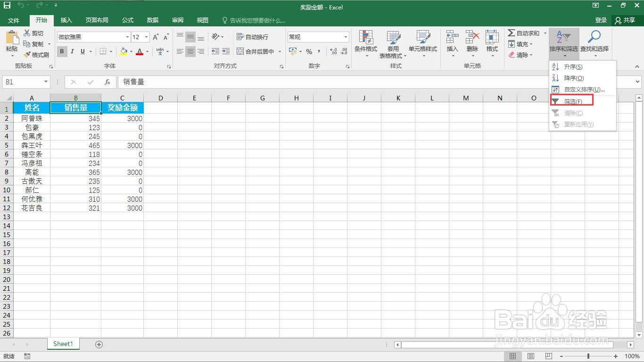Click the Paste clipboard icon
The height and width of the screenshot is (362, 644).
coord(12,37)
